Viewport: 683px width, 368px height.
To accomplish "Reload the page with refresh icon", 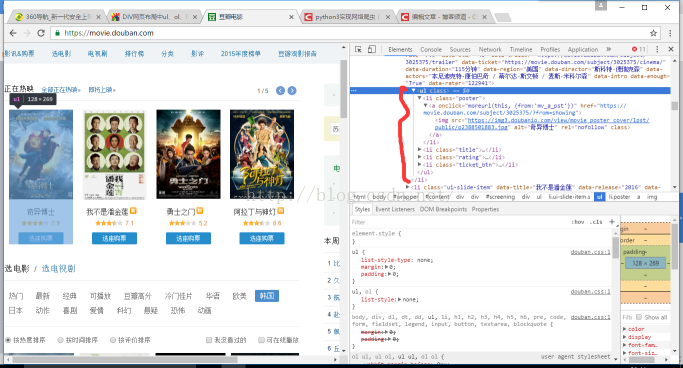I will coord(41,33).
